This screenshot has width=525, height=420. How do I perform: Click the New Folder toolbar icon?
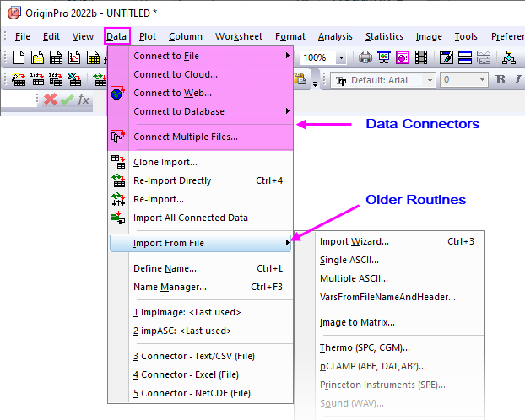(x=37, y=57)
